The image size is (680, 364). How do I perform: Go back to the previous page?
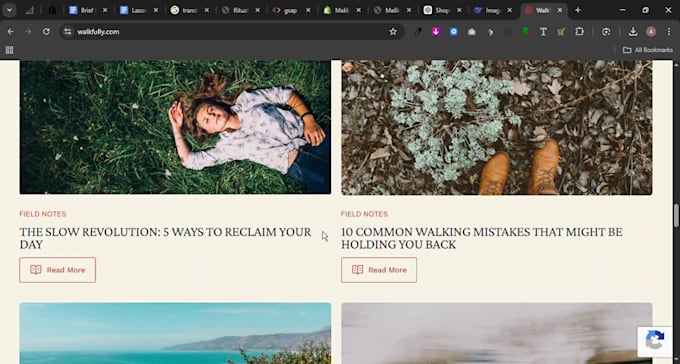(x=10, y=32)
